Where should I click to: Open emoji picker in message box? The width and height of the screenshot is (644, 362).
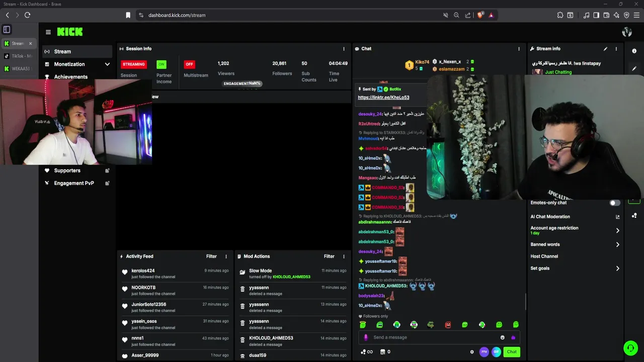coord(502,337)
